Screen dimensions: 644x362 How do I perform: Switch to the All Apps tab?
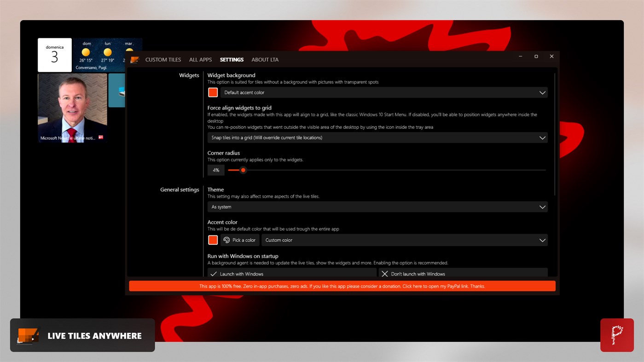[x=200, y=59]
